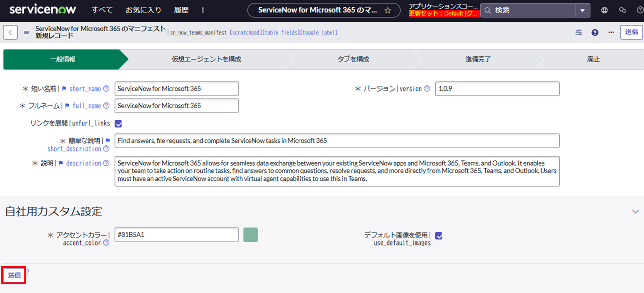
Task: Open the お気に入り menu
Action: pyautogui.click(x=143, y=10)
